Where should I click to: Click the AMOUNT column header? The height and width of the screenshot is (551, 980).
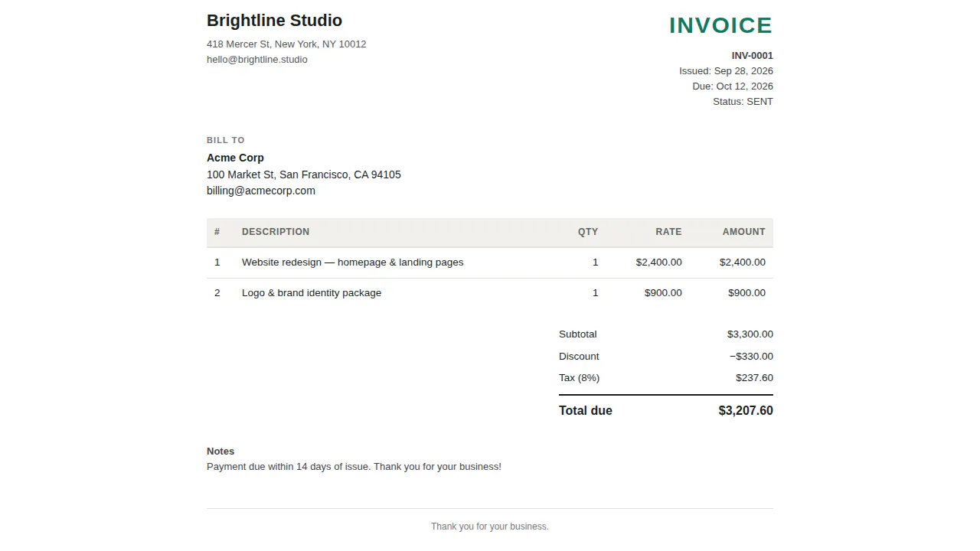point(744,232)
